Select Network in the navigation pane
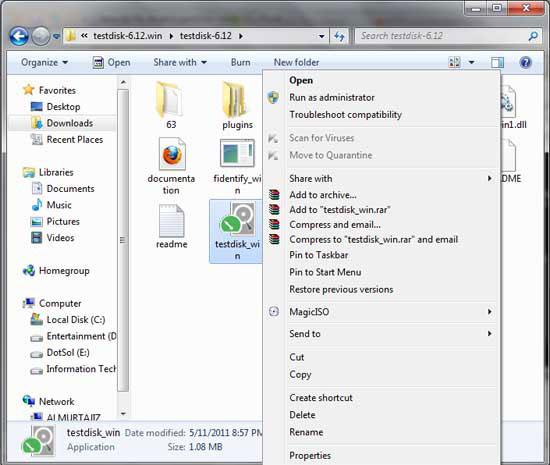The width and height of the screenshot is (550, 465). (x=48, y=401)
